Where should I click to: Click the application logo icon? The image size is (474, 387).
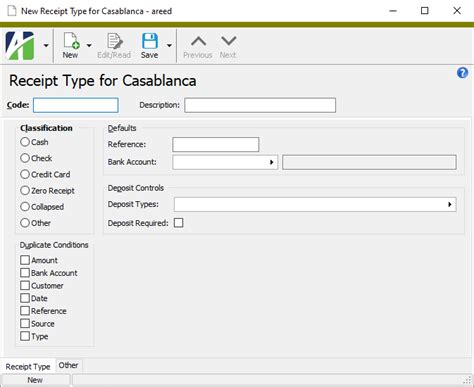pos(20,46)
